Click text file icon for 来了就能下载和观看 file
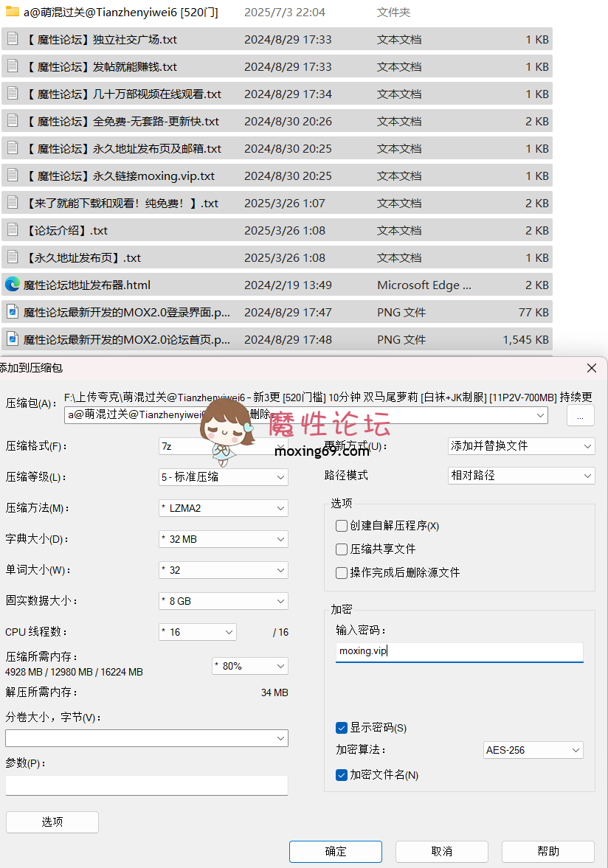This screenshot has height=868, width=608. point(13,203)
